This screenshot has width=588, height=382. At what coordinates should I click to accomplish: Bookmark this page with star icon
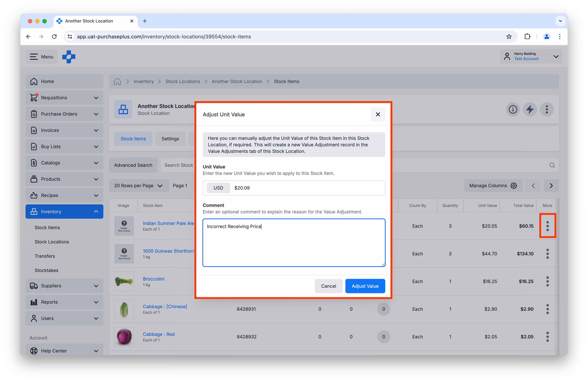pyautogui.click(x=509, y=37)
